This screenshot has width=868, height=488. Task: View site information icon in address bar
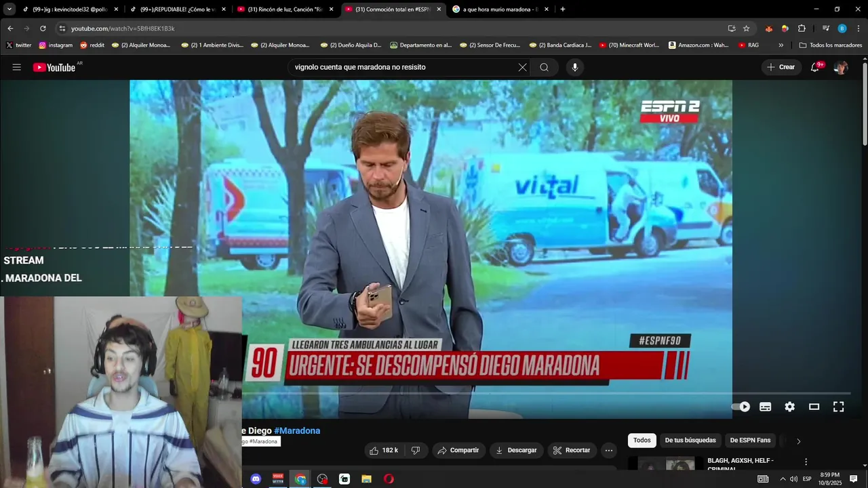[x=62, y=28]
